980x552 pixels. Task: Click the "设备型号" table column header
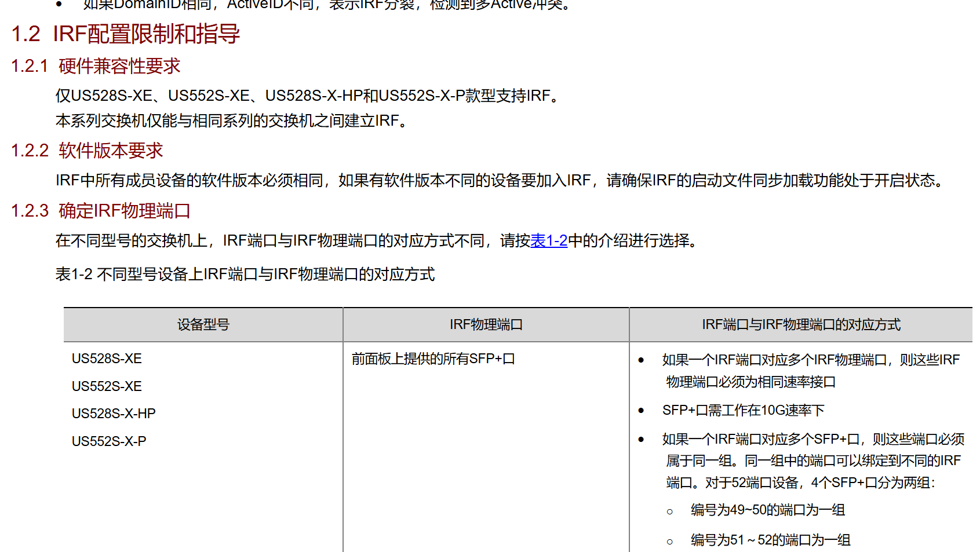pyautogui.click(x=203, y=325)
